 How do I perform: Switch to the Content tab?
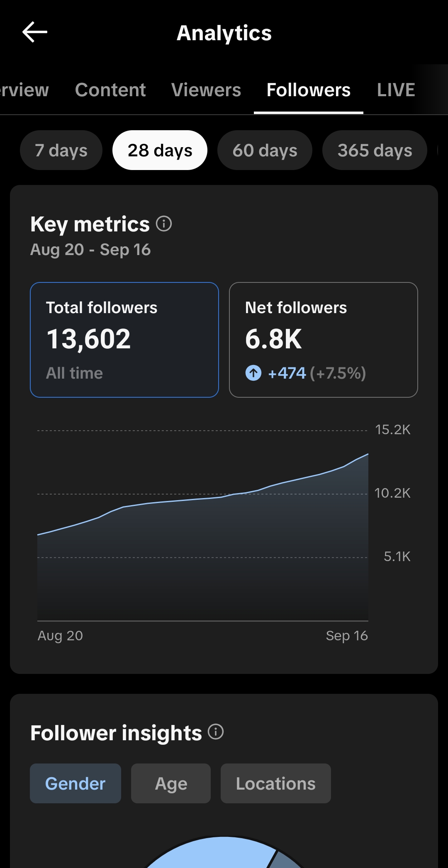pos(110,90)
